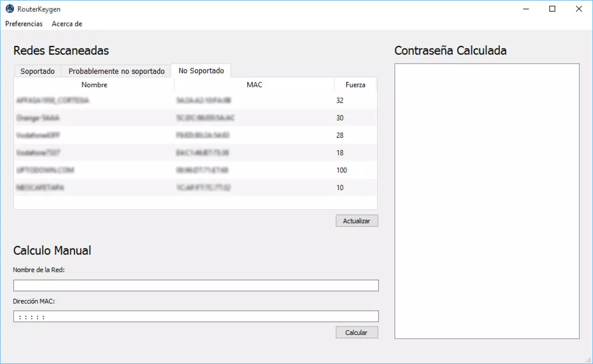Click the Actualizar button
Screen dimensions: 593x364
pos(357,221)
